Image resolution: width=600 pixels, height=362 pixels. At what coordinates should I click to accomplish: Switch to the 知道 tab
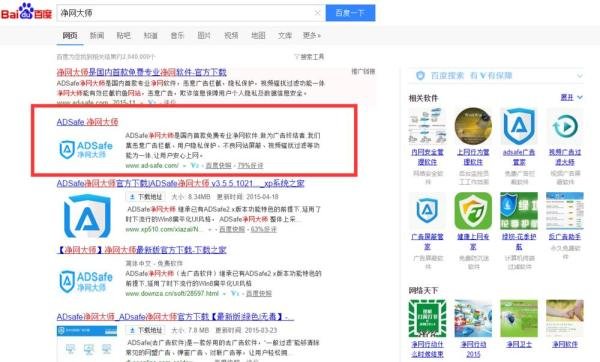150,36
